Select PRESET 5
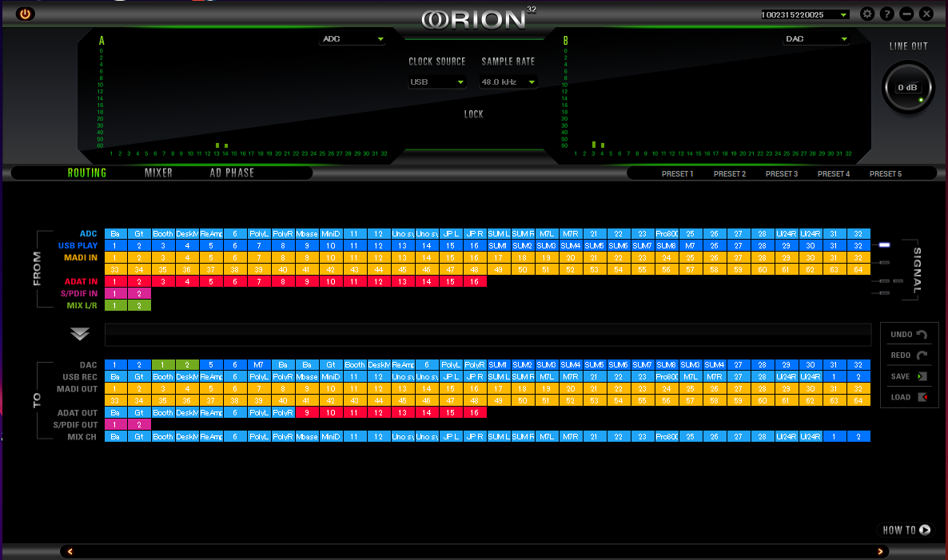The height and width of the screenshot is (560, 948). [x=885, y=174]
